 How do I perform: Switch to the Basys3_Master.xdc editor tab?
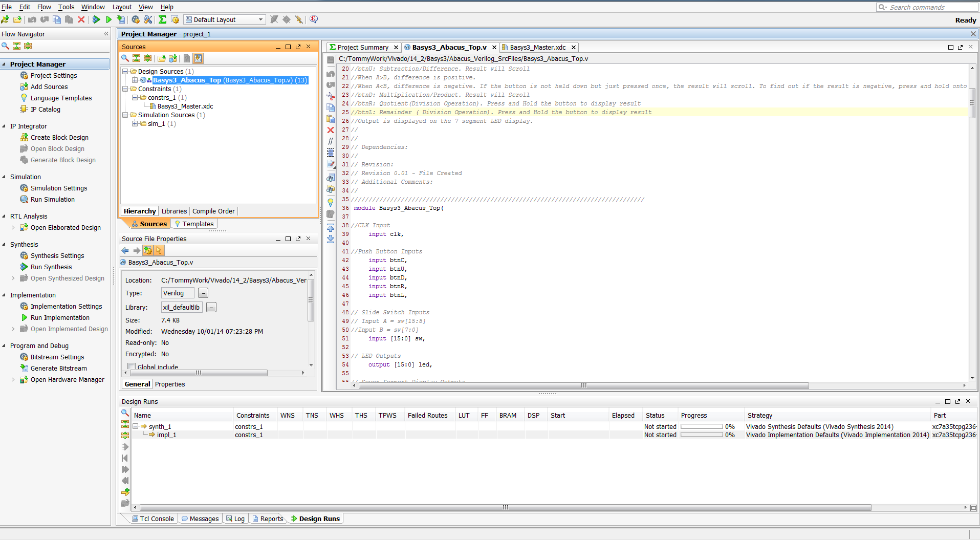point(537,47)
